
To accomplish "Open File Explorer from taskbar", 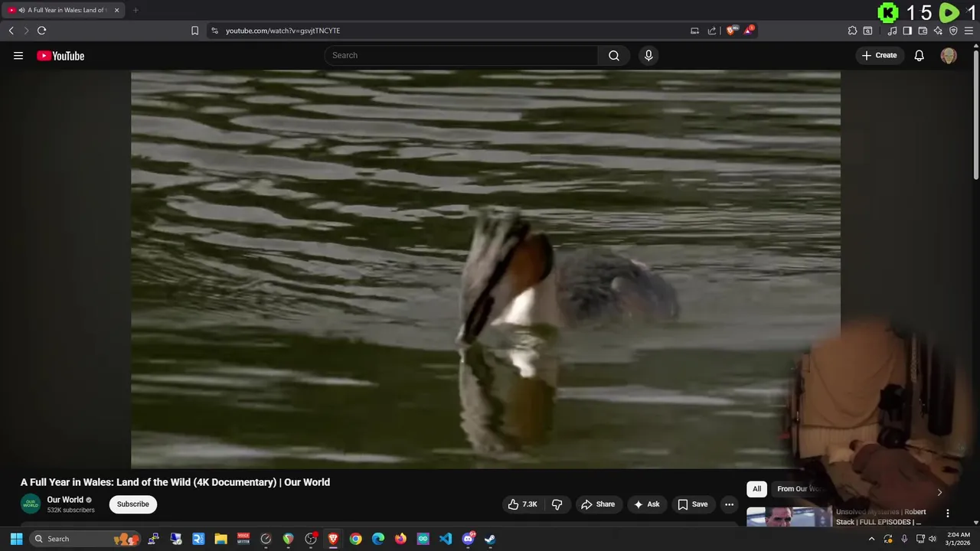I will (x=220, y=539).
